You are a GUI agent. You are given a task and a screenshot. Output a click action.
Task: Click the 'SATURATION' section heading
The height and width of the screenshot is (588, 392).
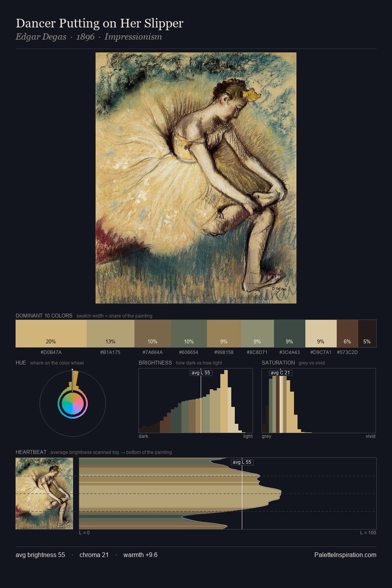coord(278,363)
